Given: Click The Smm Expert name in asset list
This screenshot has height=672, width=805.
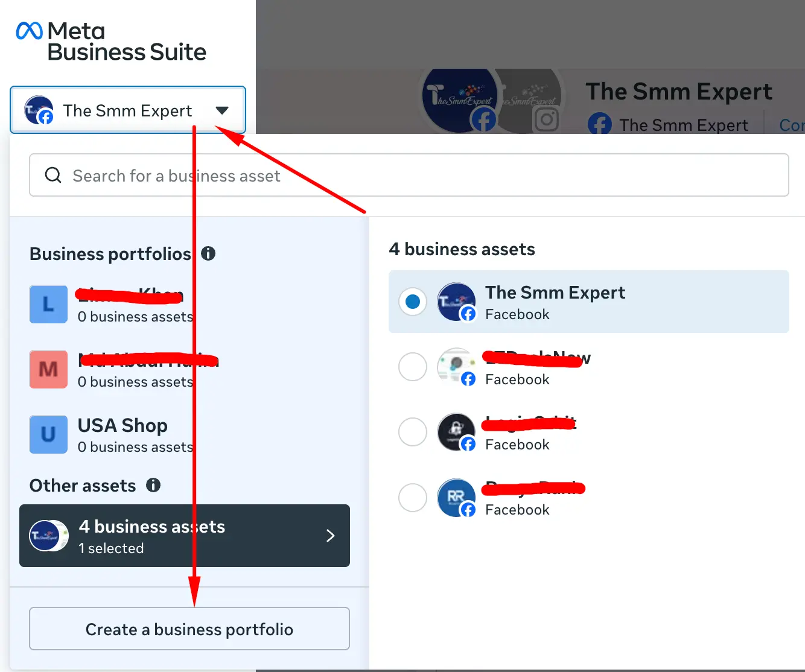Looking at the screenshot, I should pos(555,293).
